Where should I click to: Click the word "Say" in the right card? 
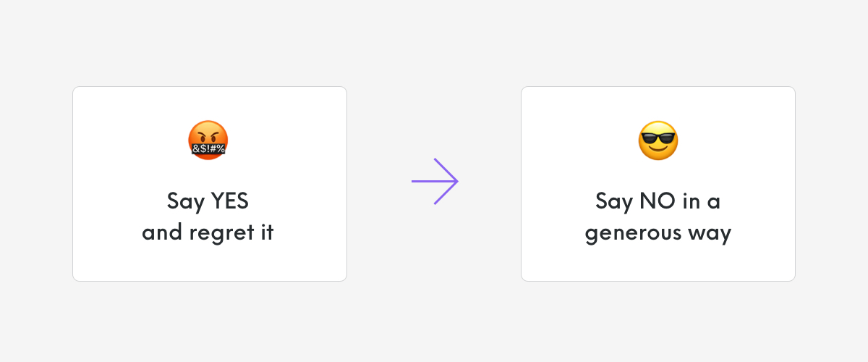click(x=615, y=202)
